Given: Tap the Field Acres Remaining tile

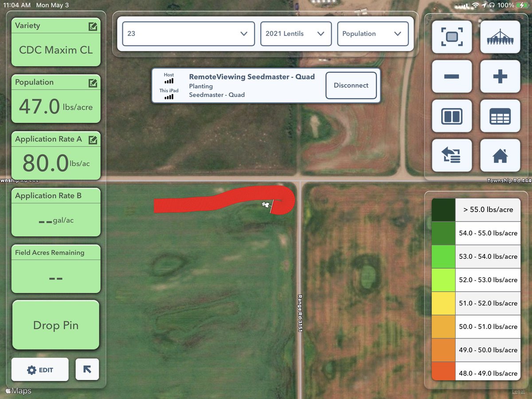Looking at the screenshot, I should tap(56, 269).
